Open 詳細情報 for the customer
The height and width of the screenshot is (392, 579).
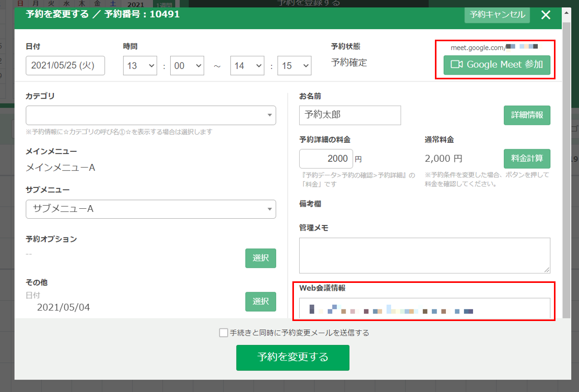coord(527,115)
